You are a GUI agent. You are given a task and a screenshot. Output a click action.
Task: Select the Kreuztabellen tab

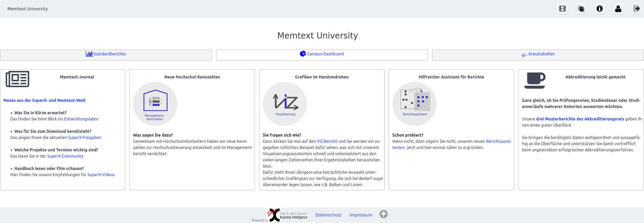click(538, 54)
